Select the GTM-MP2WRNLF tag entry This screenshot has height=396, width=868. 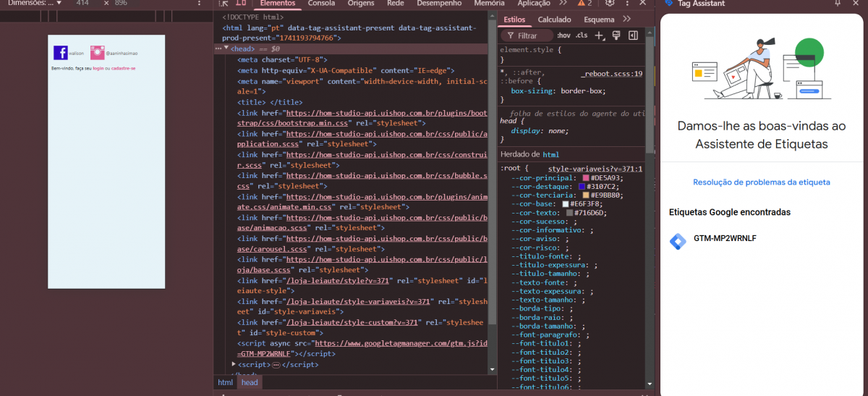725,238
